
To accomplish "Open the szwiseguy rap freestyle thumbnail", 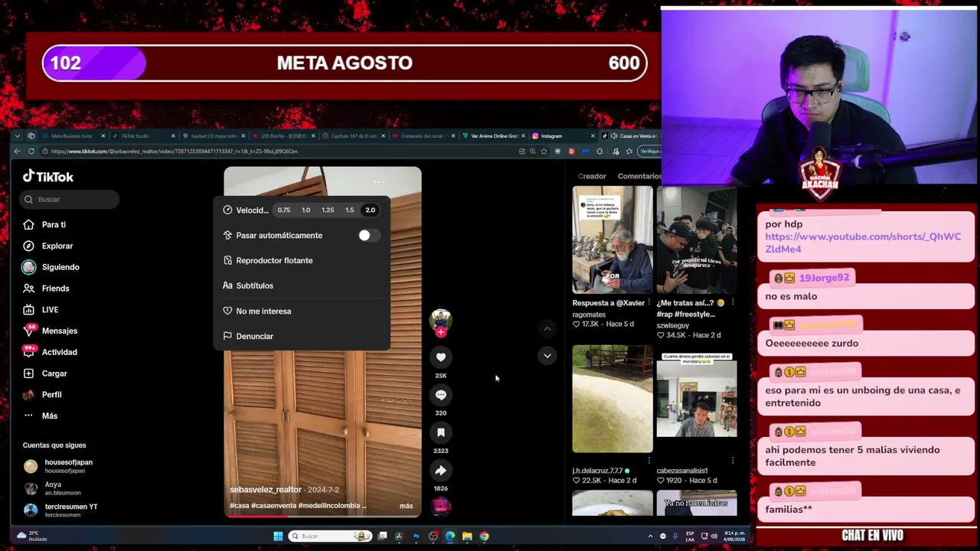I will (697, 240).
